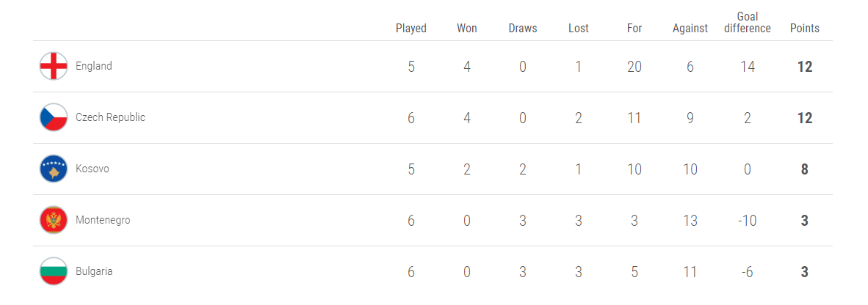Click the Against column header

tap(690, 28)
